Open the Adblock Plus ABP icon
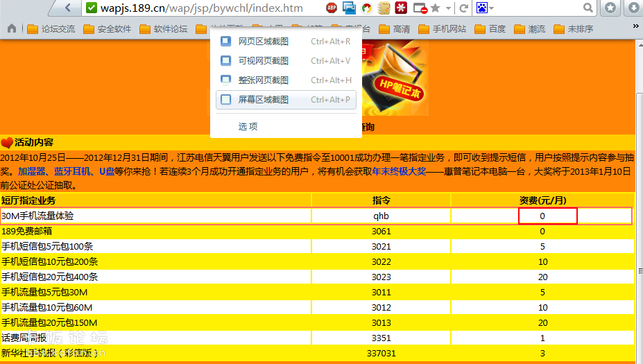Image resolution: width=643 pixels, height=364 pixels. 332,8
